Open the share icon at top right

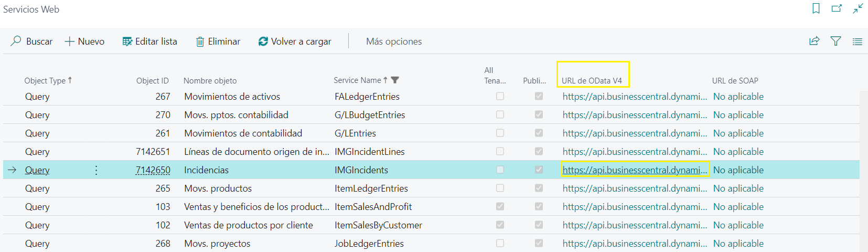click(x=814, y=41)
